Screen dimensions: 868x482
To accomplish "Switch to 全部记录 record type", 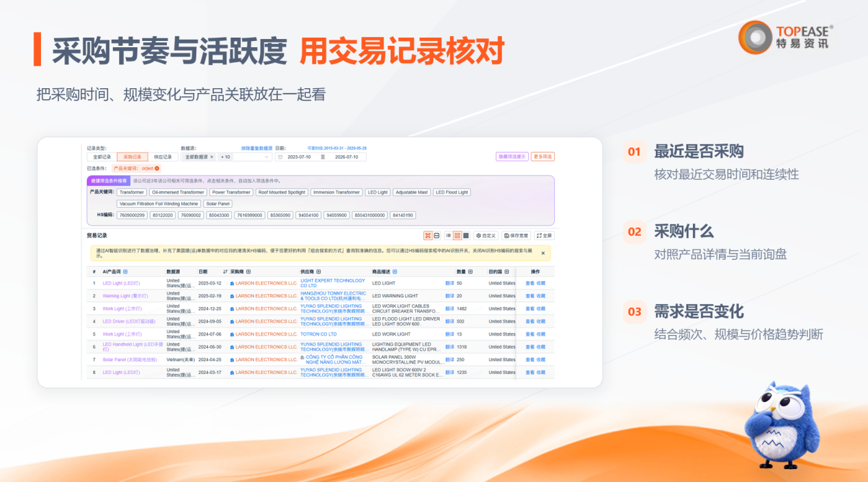I will pos(101,157).
